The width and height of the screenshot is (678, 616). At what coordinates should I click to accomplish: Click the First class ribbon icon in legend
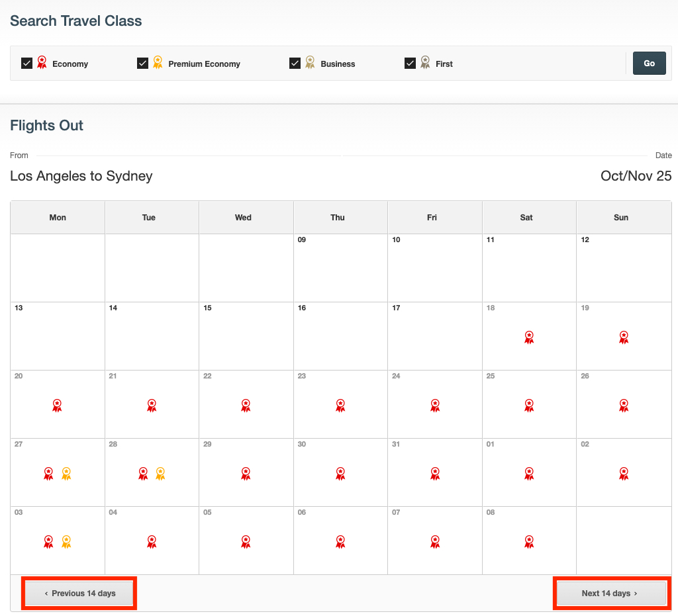pyautogui.click(x=426, y=62)
